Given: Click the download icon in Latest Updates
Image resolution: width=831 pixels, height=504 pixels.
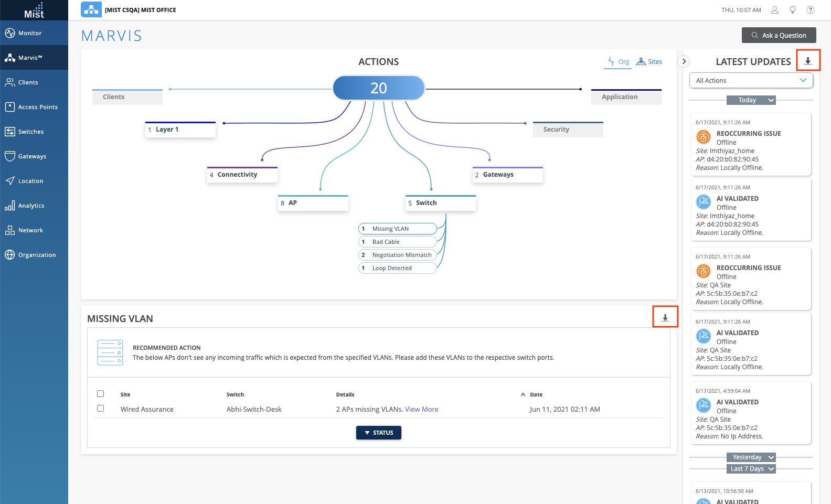Looking at the screenshot, I should pyautogui.click(x=808, y=61).
